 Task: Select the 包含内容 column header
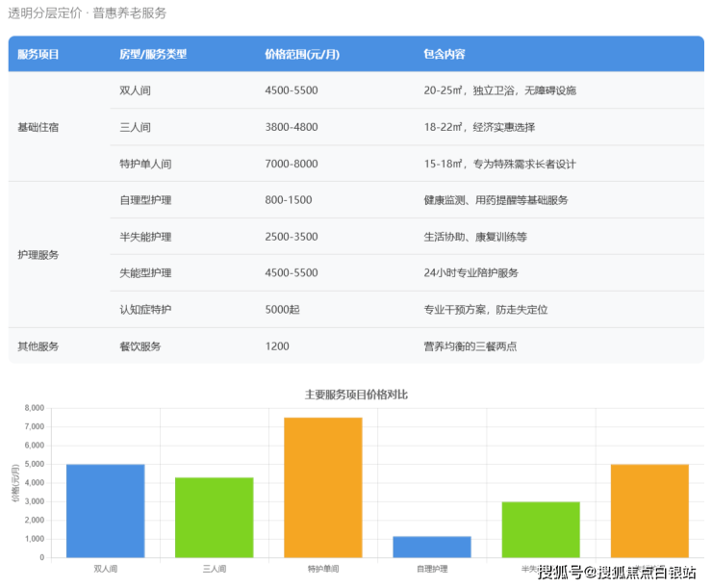(445, 55)
